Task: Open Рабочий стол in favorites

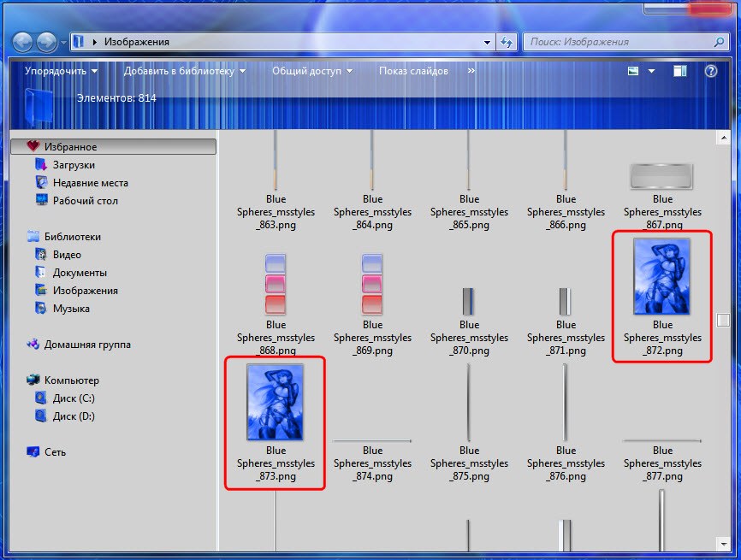Action: pyautogui.click(x=85, y=201)
